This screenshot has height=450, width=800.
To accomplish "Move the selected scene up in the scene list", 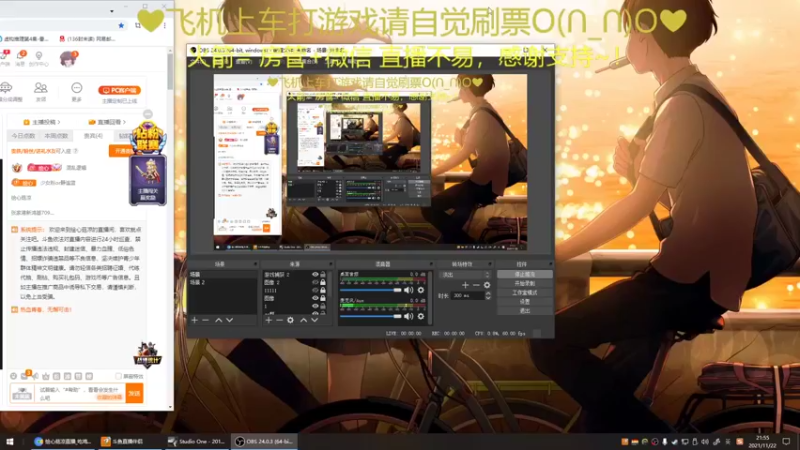I will [218, 320].
